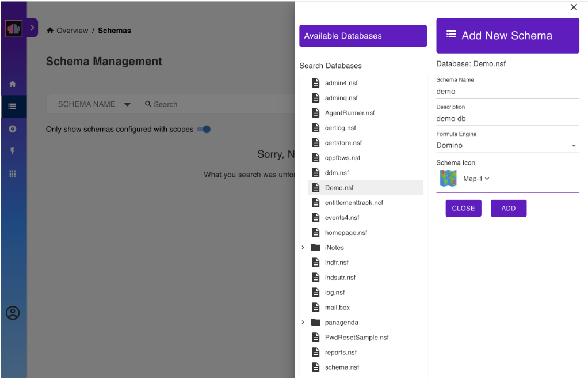Viewport: 588px width, 379px height.
Task: Select certstore.nsf file icon
Action: pos(316,143)
